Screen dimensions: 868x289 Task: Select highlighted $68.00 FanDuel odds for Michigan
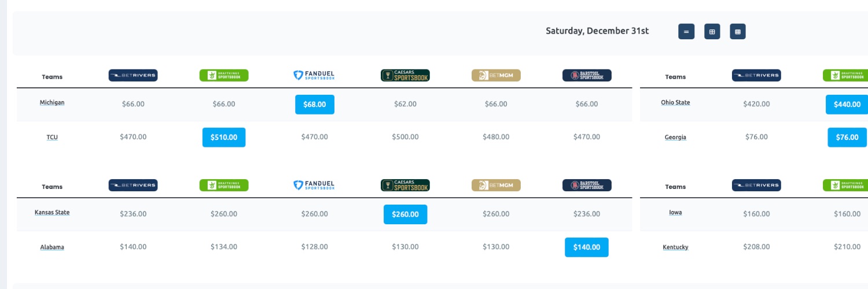click(315, 105)
